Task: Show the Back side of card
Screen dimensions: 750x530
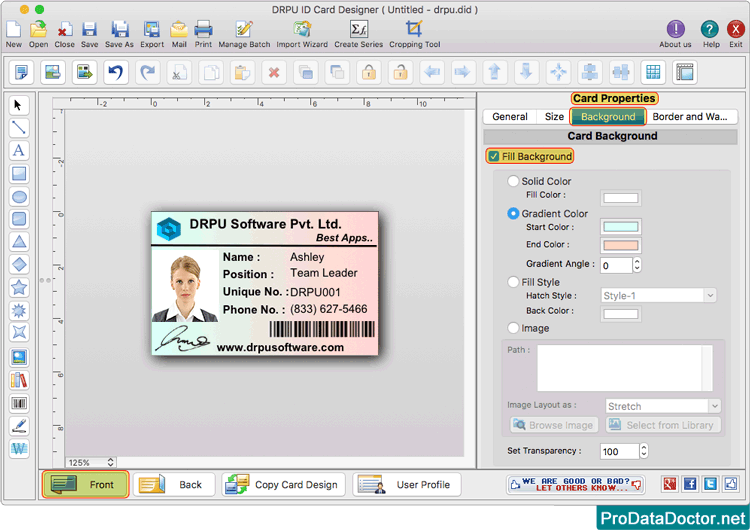Action: coord(174,485)
